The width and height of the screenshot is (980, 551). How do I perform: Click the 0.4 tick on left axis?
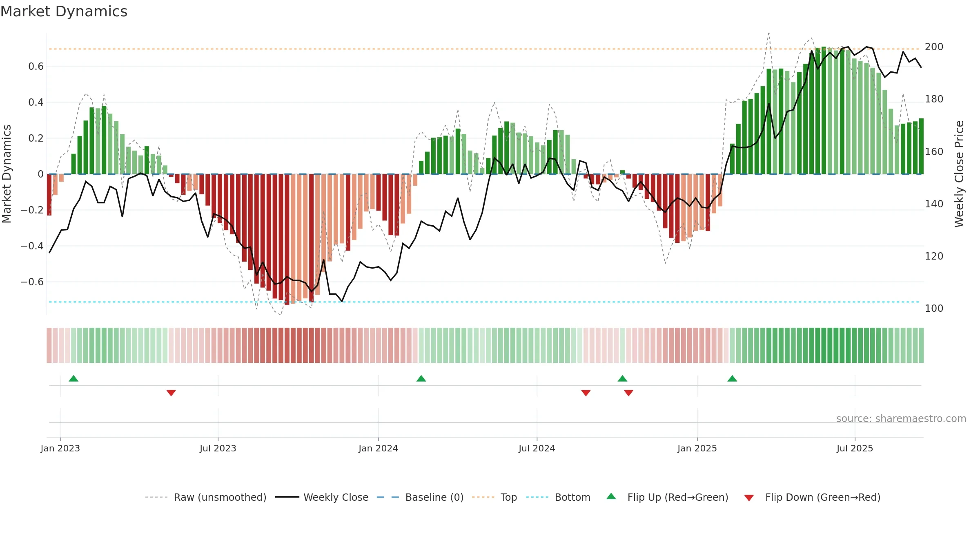36,102
